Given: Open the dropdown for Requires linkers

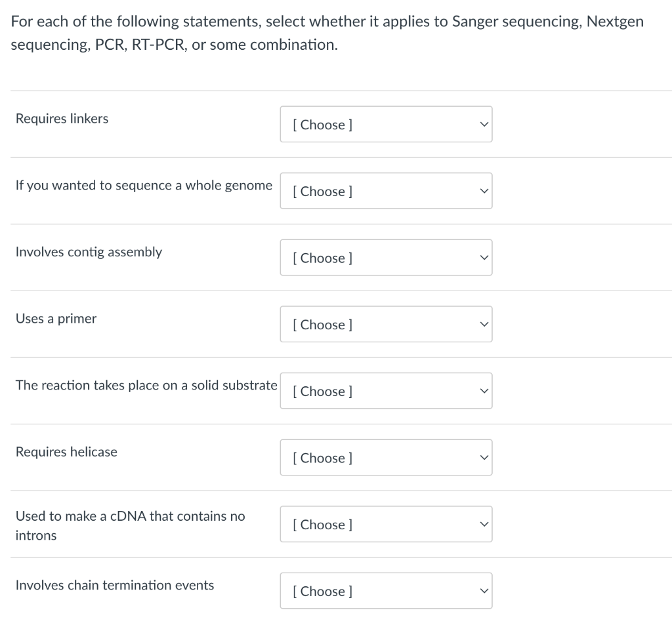Looking at the screenshot, I should coord(385,125).
